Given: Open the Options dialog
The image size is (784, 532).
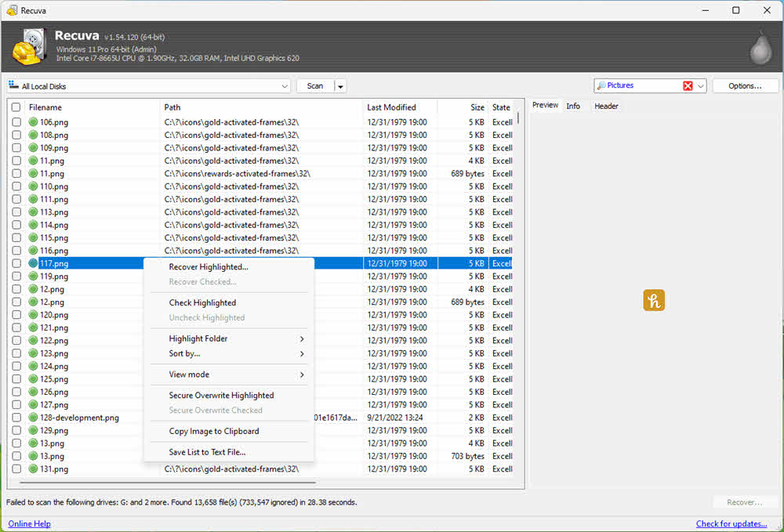Looking at the screenshot, I should coord(745,85).
